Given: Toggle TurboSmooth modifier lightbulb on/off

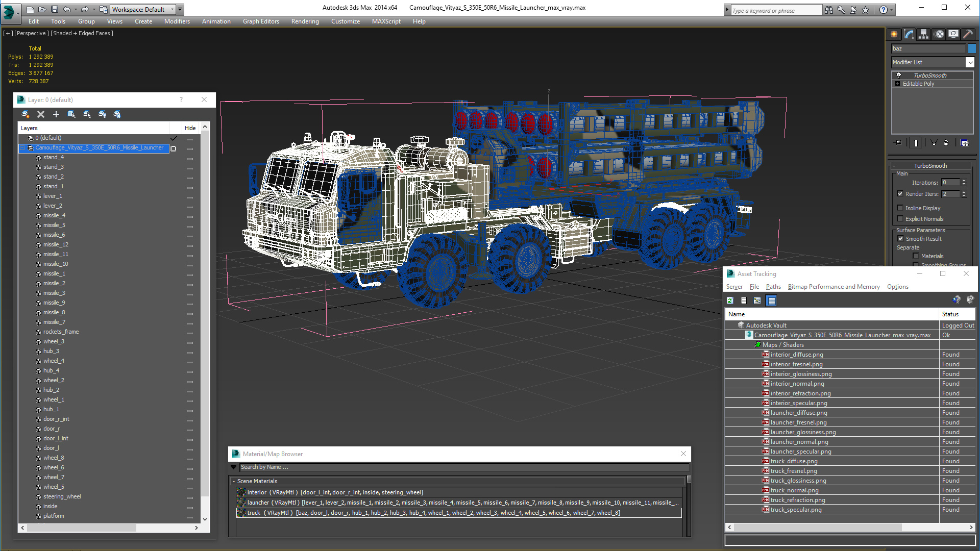Looking at the screenshot, I should [x=899, y=75].
